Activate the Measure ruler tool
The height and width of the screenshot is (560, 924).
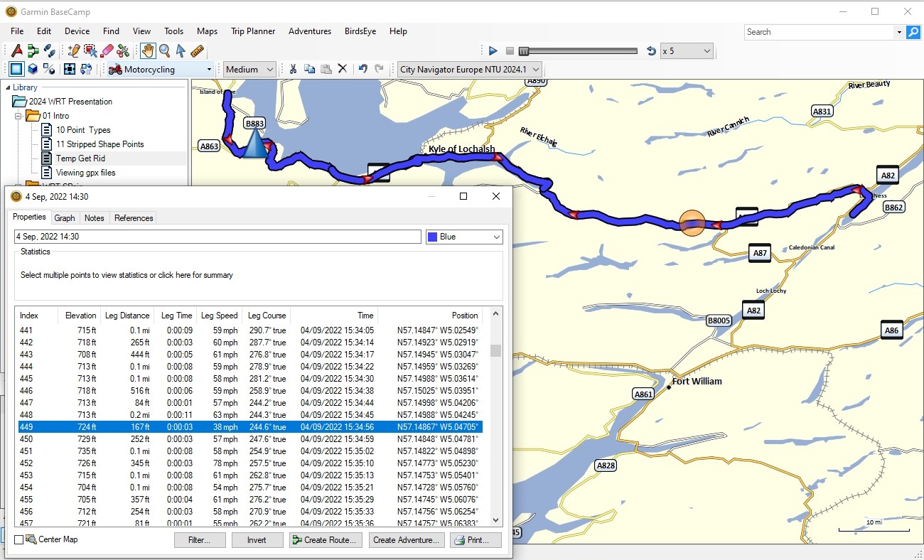(197, 50)
